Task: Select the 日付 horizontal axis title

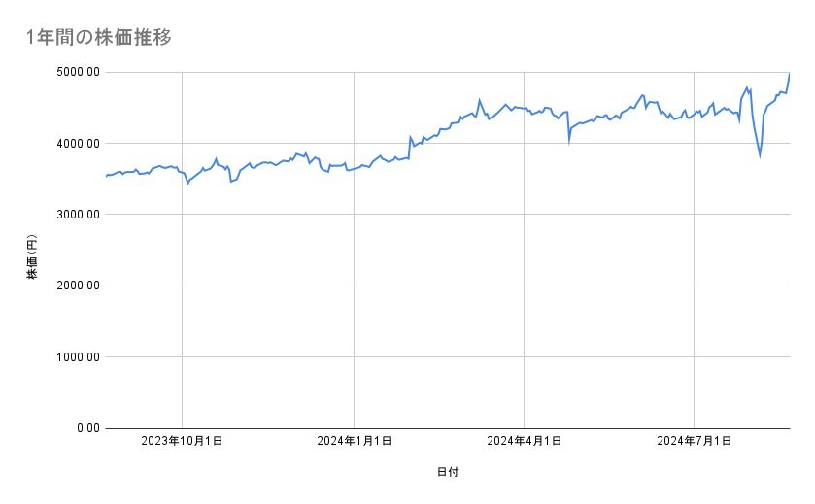Action: pyautogui.click(x=448, y=472)
